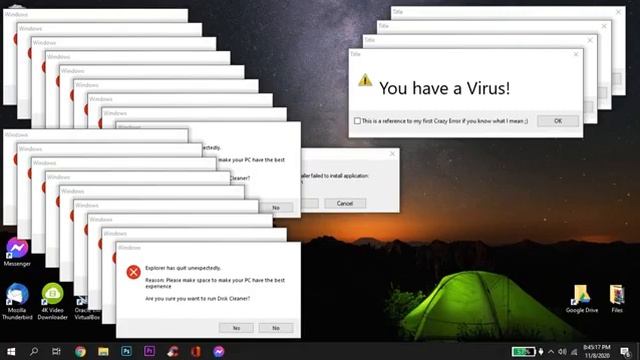Tick the Crazy Error reference checkbox
Image resolution: width=640 pixels, height=360 pixels.
tap(358, 121)
